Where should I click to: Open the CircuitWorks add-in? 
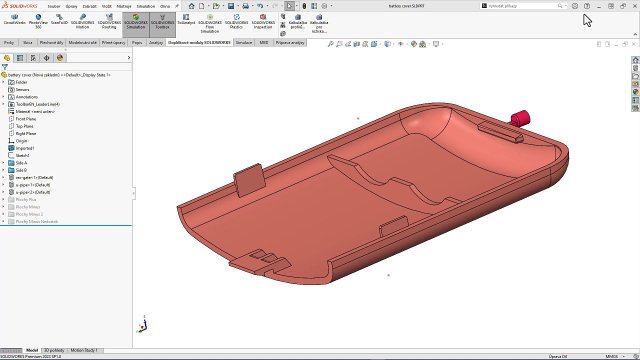point(15,20)
